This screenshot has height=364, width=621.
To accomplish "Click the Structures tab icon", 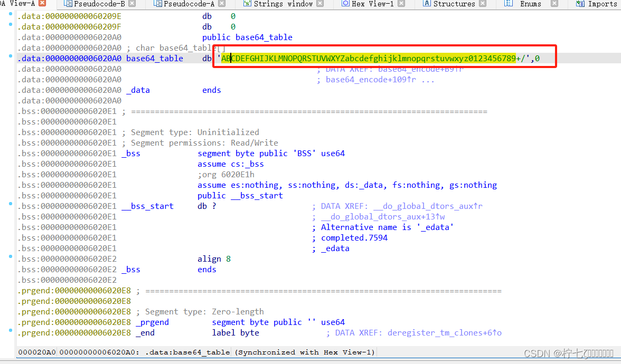I will click(427, 4).
